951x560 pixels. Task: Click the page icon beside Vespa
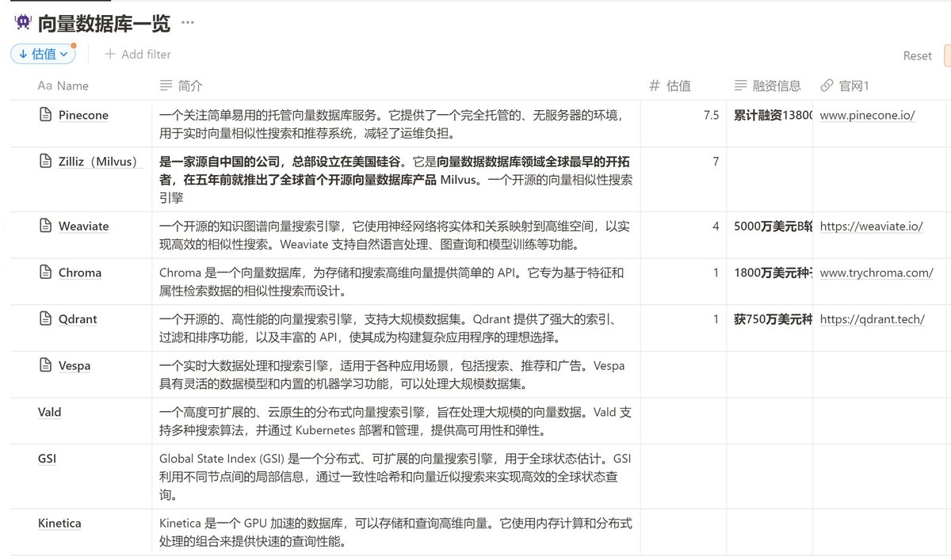pos(45,365)
